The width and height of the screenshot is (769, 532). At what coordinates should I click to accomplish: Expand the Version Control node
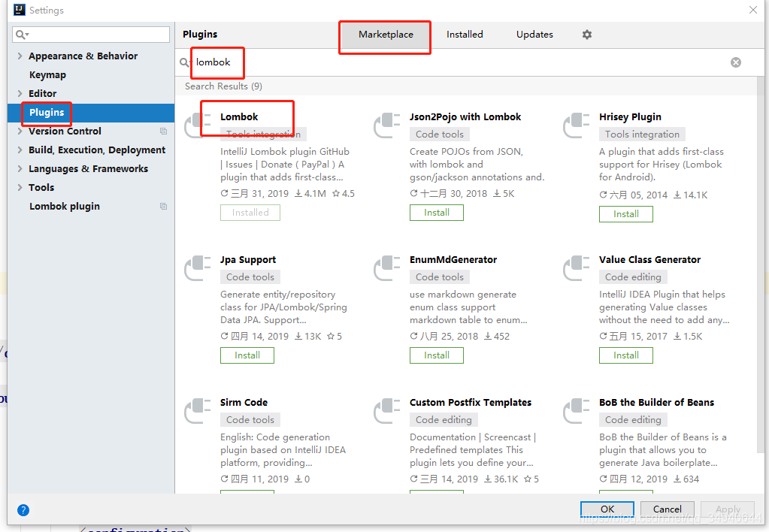[x=20, y=131]
